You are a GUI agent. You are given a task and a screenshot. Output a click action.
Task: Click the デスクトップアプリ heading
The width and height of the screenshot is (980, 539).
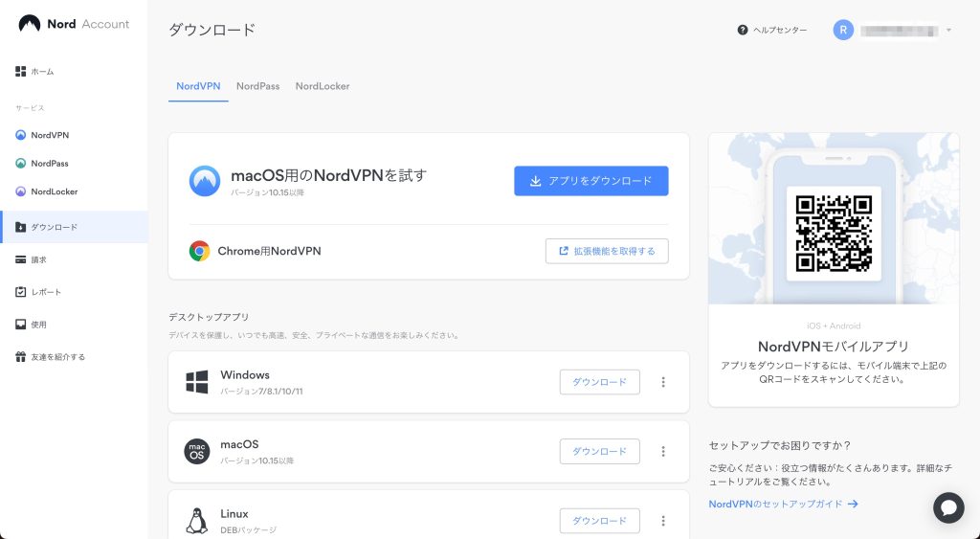pyautogui.click(x=209, y=317)
